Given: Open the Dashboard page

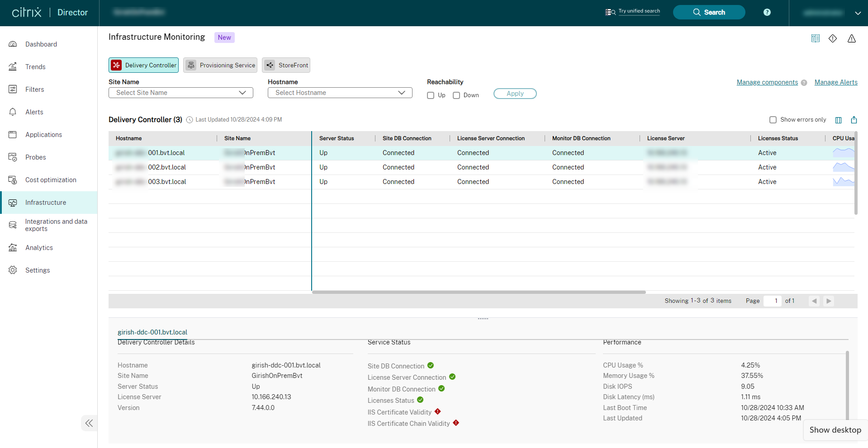Looking at the screenshot, I should [x=41, y=44].
